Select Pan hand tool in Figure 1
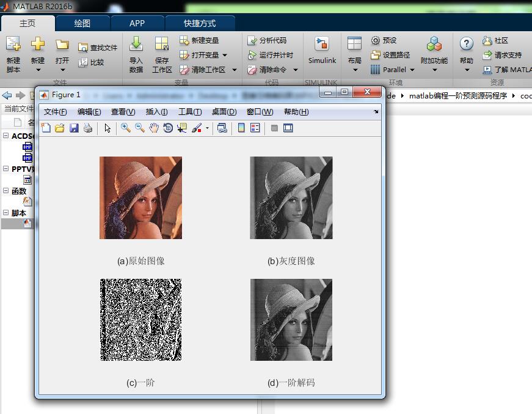Screen dimensions: 532x414 (x=154, y=128)
